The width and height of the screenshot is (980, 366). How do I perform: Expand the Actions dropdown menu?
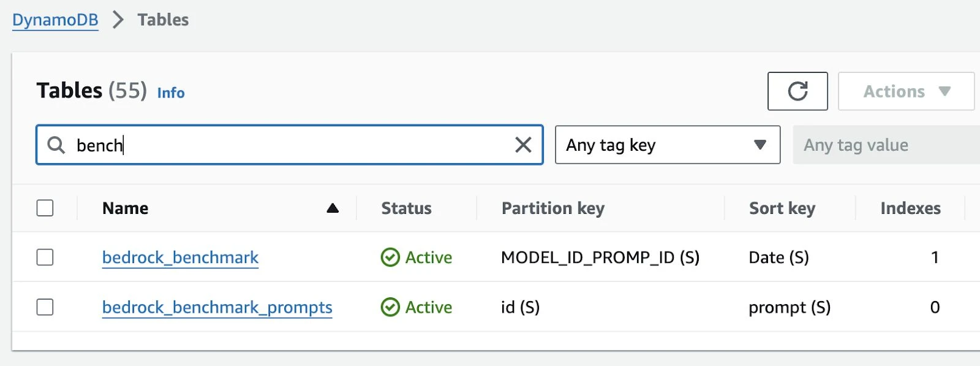(x=906, y=91)
